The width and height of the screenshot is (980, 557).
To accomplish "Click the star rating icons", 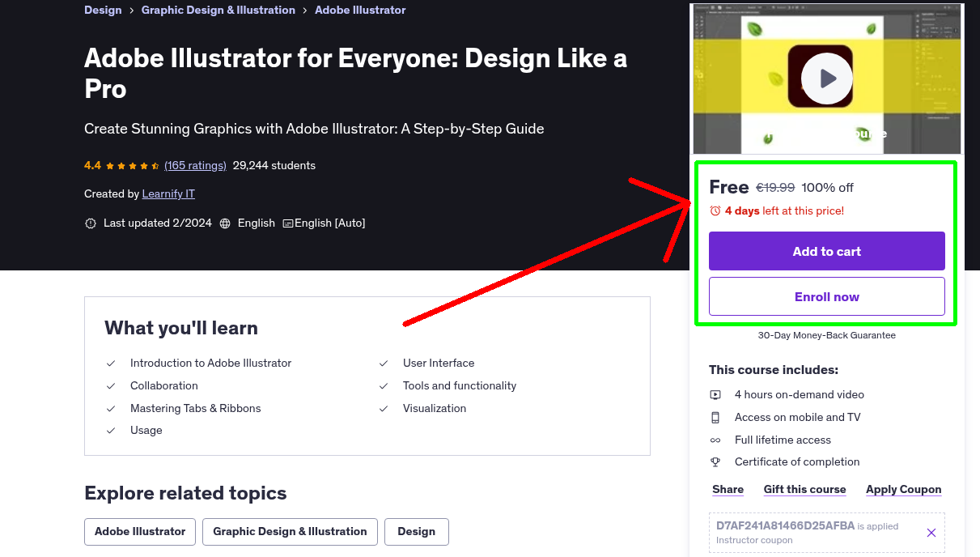I will (133, 166).
